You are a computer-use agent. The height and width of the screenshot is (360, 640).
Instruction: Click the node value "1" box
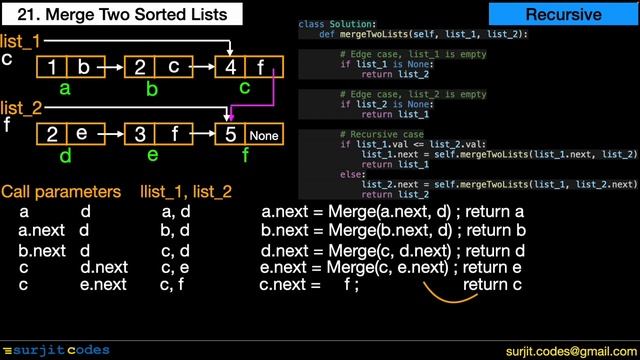52,67
